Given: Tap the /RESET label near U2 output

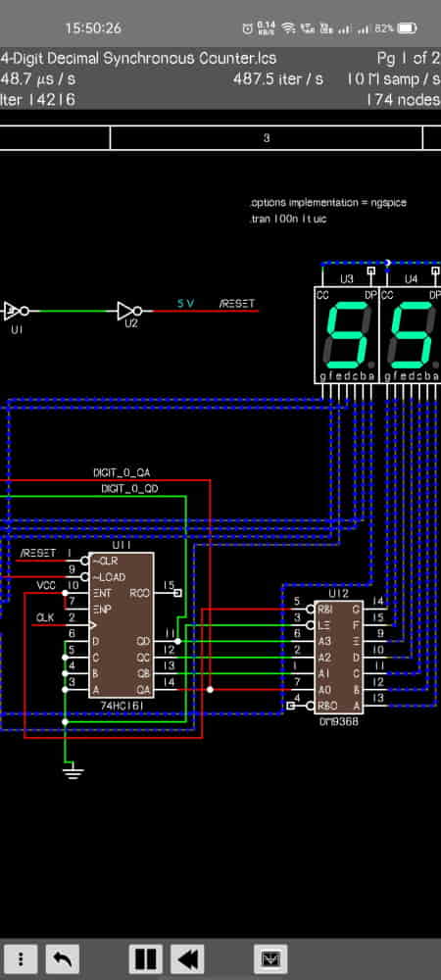Looking at the screenshot, I should pyautogui.click(x=237, y=304).
